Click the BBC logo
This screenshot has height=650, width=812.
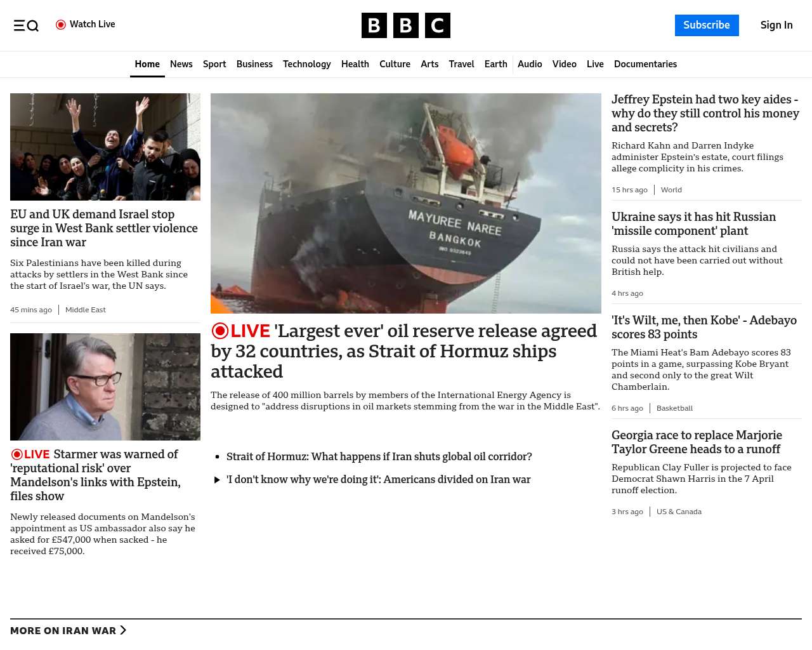pyautogui.click(x=405, y=25)
